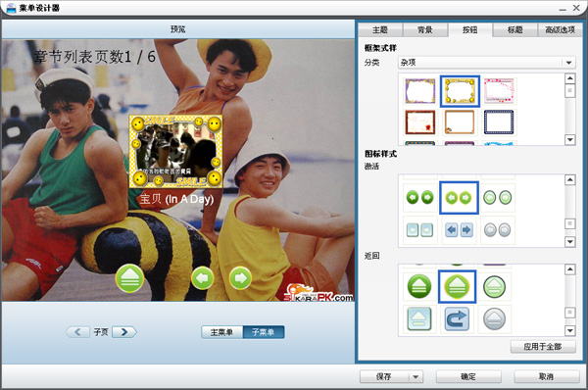Select the yellow smiley frame style
Screen dimensions: 588x390
click(460, 91)
